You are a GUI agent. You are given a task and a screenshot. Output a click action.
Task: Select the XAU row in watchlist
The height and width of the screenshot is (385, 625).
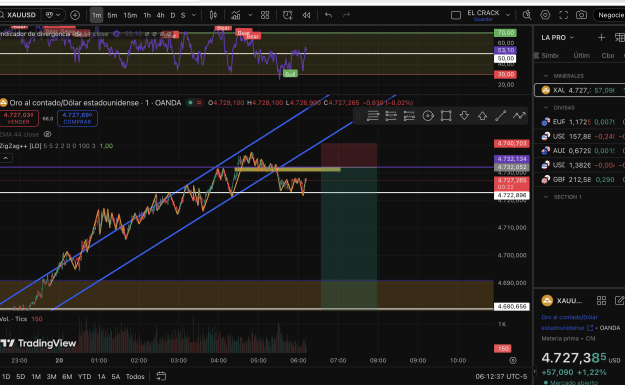[580, 90]
